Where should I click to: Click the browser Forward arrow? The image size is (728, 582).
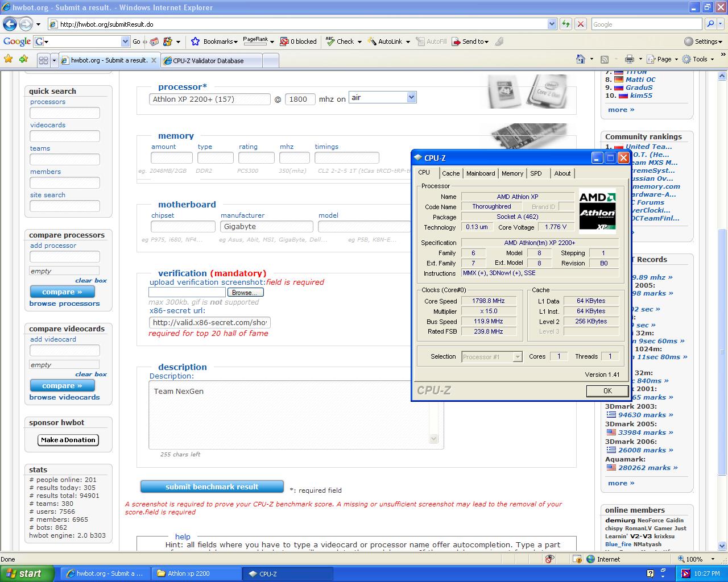pos(26,24)
